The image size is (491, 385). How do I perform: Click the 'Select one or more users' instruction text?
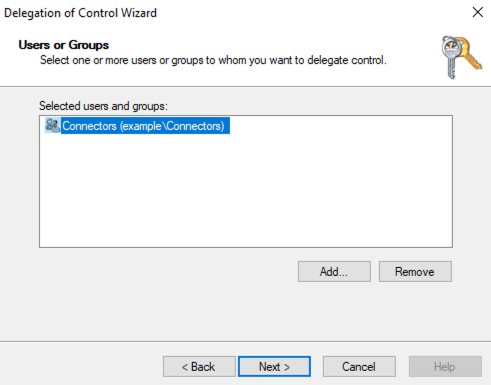tap(213, 60)
